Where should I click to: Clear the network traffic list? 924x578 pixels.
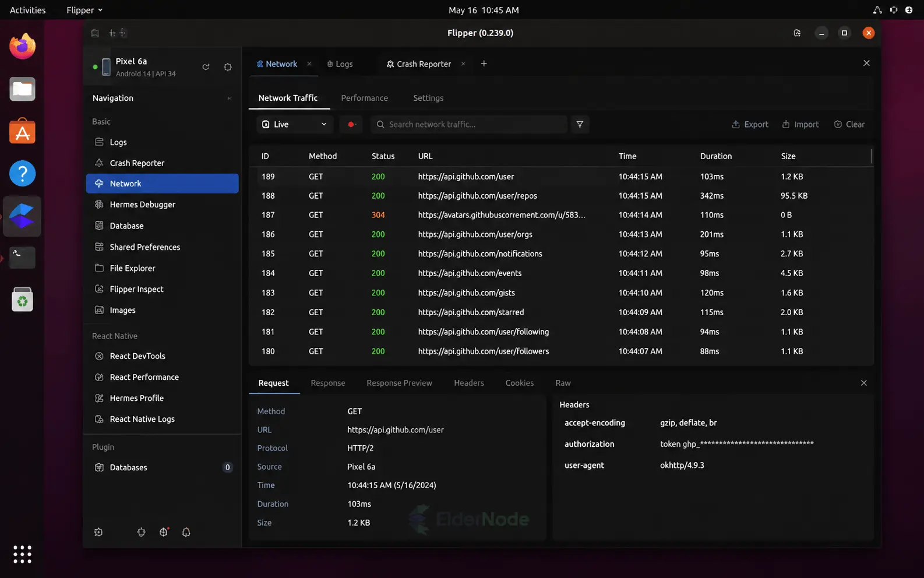[x=849, y=124]
